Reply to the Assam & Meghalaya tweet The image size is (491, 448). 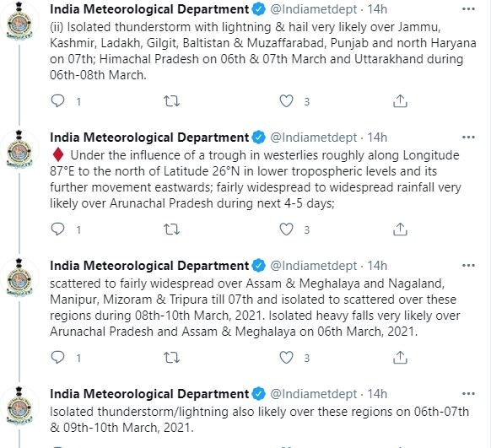(x=57, y=357)
